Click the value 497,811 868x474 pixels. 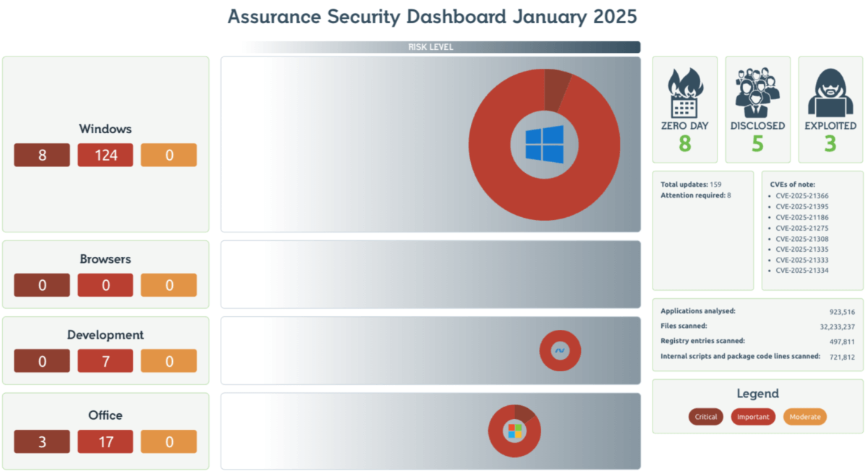coord(842,342)
